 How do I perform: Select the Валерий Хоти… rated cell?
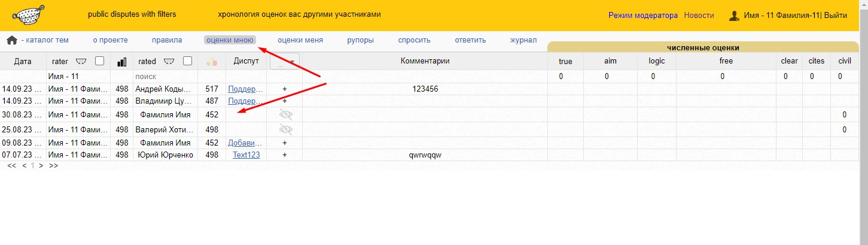coord(165,129)
